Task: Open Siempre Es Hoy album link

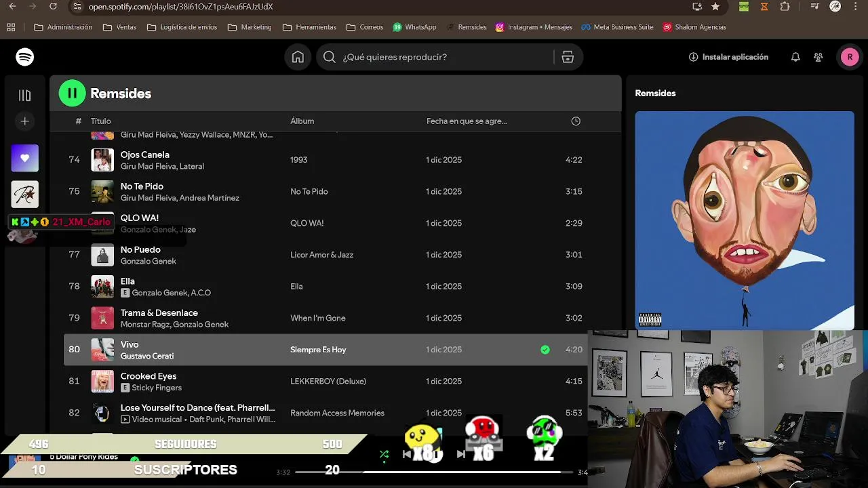Action: [318, 350]
